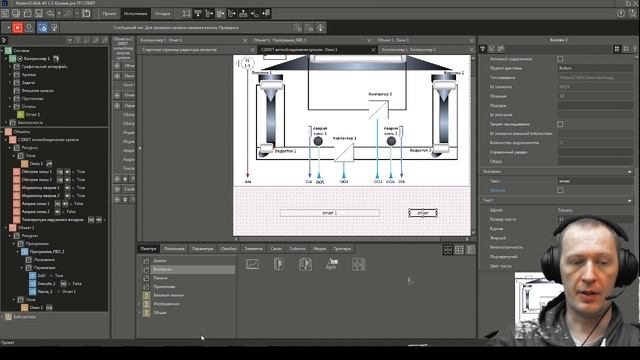Image resolution: width=640 pixels, height=360 pixels.
Task: Collapse the Текст properties section
Action: 629,200
